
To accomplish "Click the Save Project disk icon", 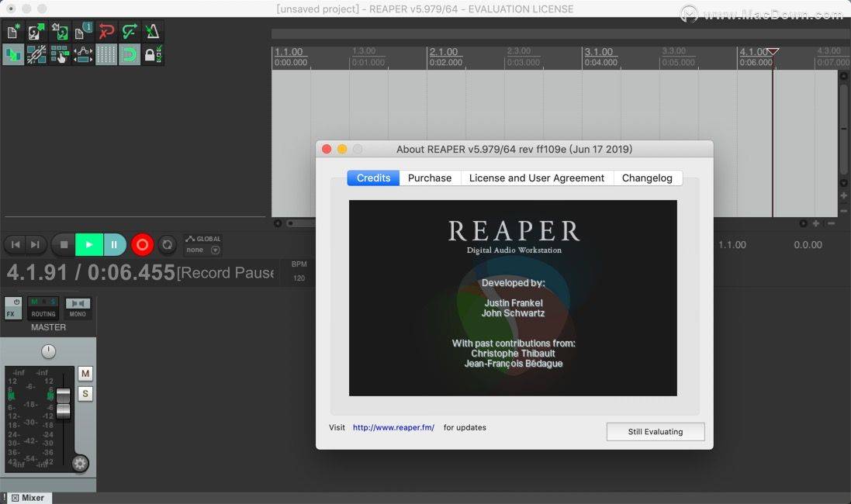I will click(x=60, y=32).
